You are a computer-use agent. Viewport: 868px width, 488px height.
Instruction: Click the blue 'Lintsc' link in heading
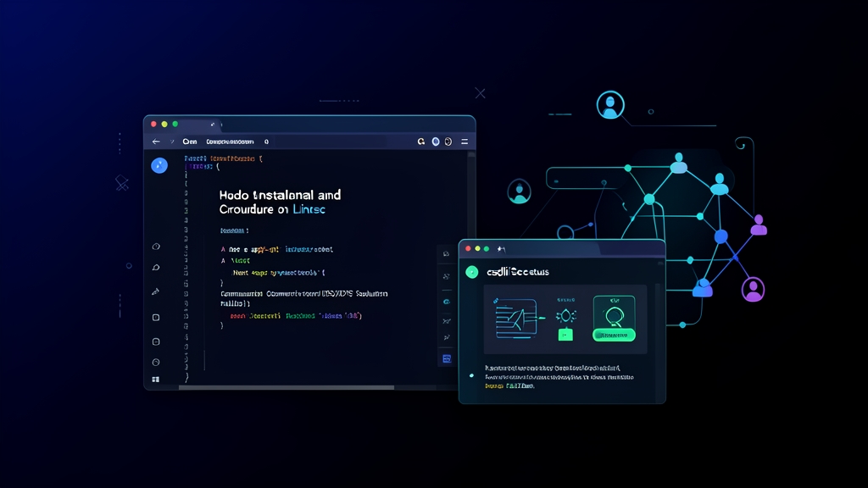click(x=309, y=210)
